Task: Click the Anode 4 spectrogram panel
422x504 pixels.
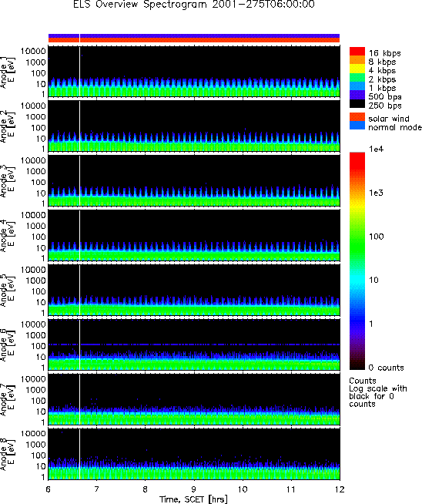Action: [x=194, y=236]
